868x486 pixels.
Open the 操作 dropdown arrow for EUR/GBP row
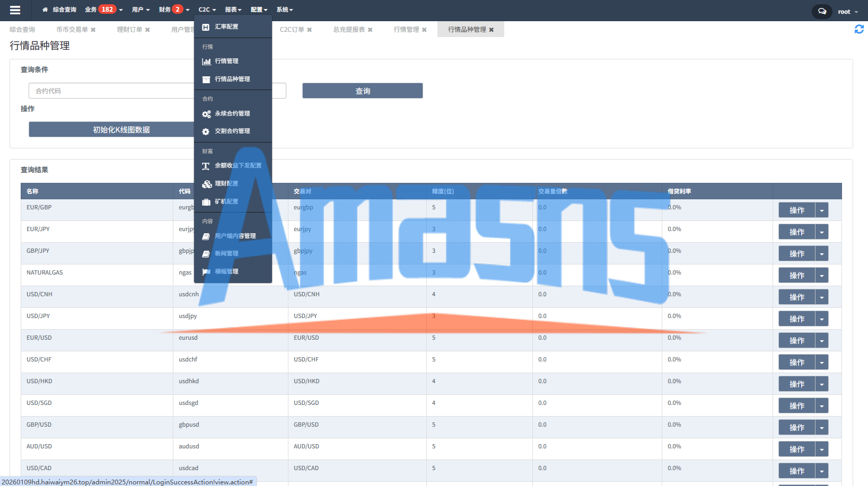[822, 210]
